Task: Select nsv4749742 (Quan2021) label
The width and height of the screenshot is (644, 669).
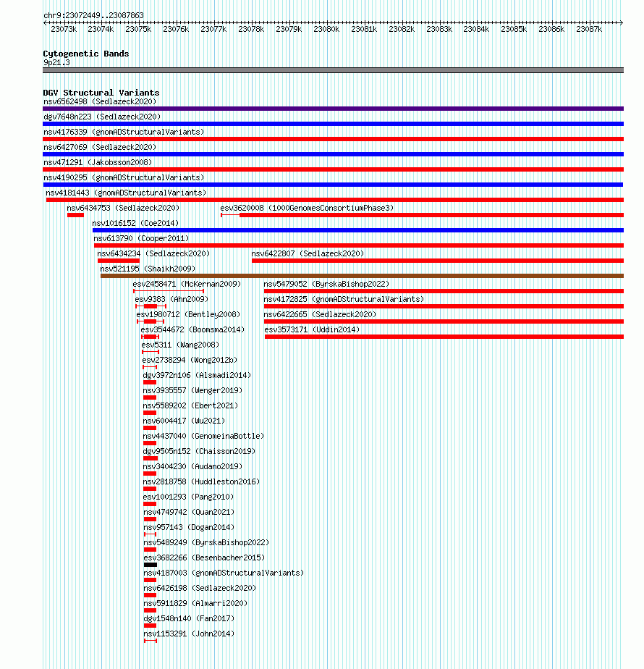Action: point(189,512)
